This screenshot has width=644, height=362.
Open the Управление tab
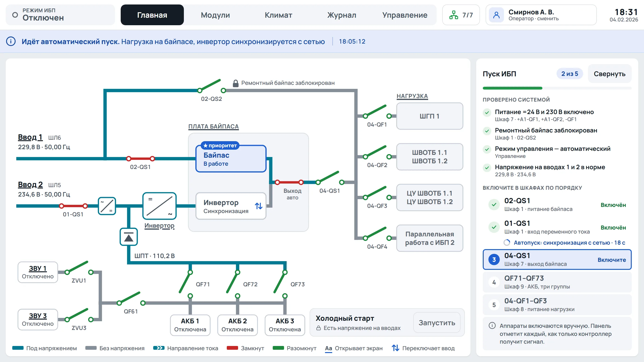405,15
